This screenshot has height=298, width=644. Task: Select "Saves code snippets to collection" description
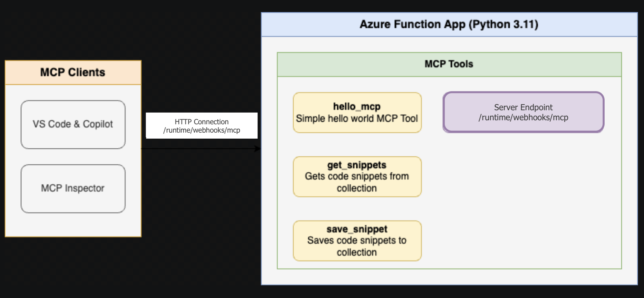[x=357, y=246]
